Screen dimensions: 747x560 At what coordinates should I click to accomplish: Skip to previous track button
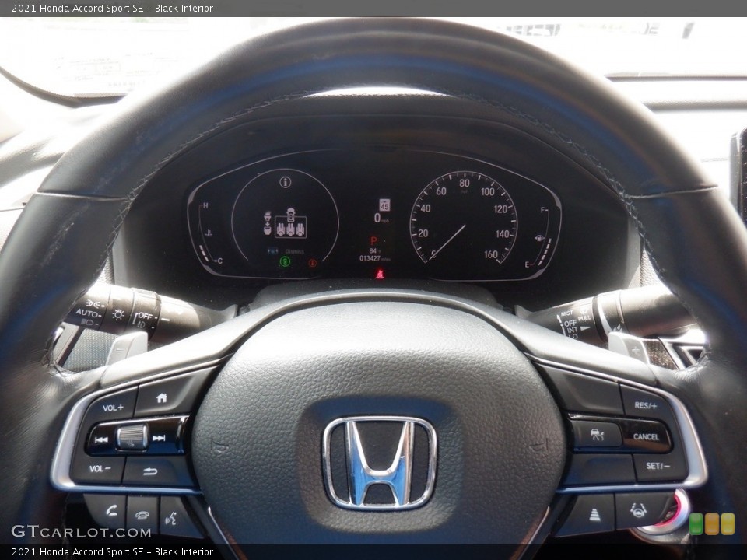point(101,439)
